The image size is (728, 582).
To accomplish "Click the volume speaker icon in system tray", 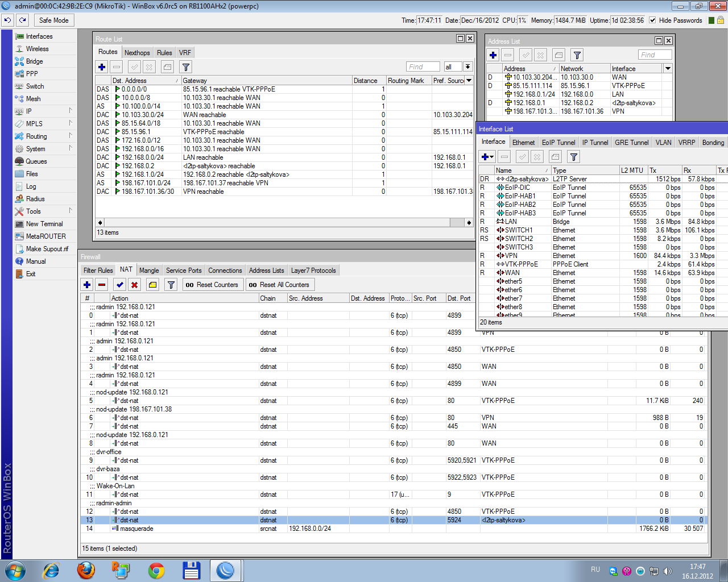I will (x=668, y=571).
